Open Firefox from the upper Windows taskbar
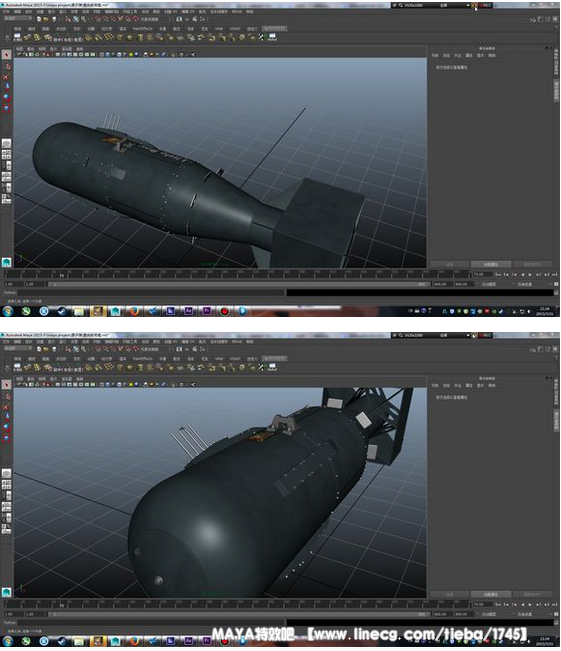561x651 pixels. 134,311
